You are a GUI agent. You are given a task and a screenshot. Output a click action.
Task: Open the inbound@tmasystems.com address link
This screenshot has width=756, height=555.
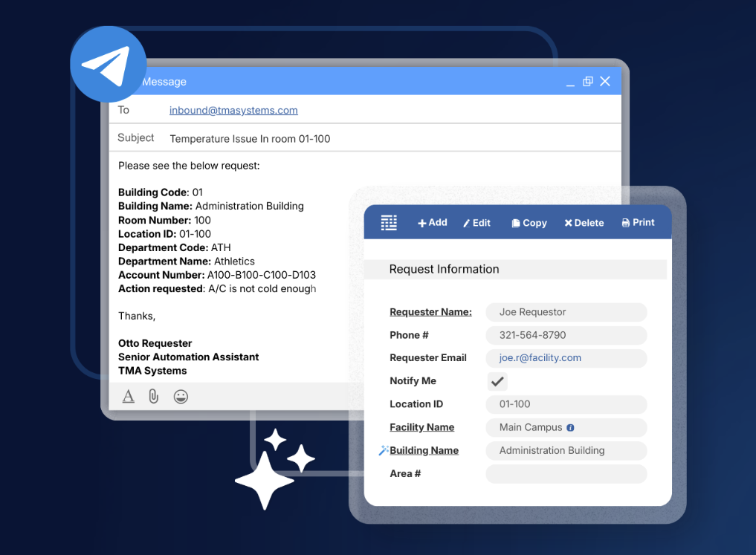click(233, 110)
